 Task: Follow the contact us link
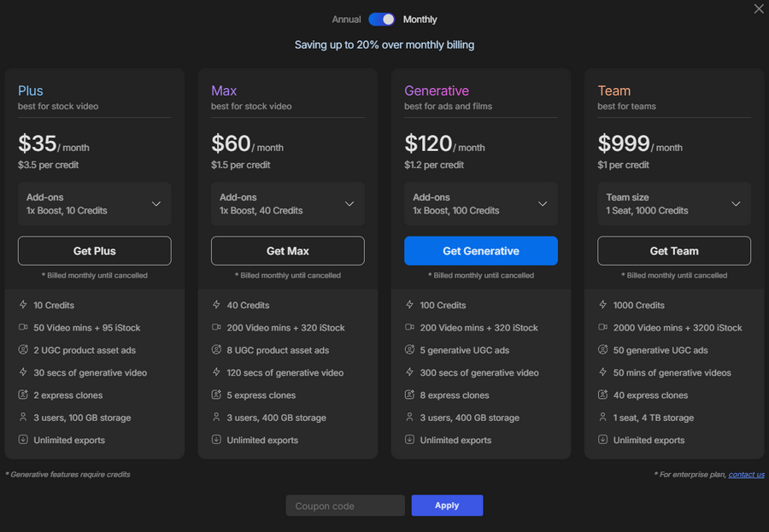[746, 475]
